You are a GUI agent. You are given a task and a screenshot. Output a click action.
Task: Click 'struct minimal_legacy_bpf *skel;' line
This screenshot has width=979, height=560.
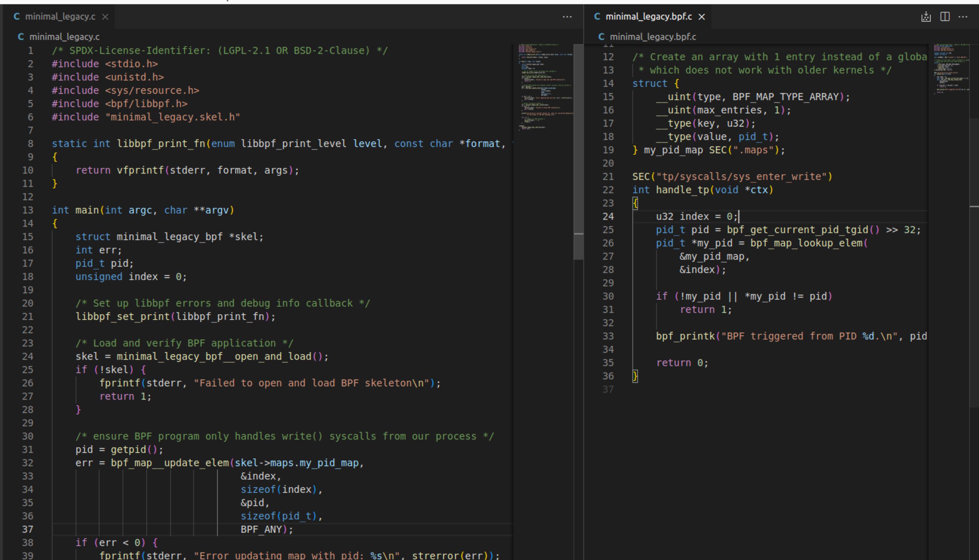[x=169, y=237]
